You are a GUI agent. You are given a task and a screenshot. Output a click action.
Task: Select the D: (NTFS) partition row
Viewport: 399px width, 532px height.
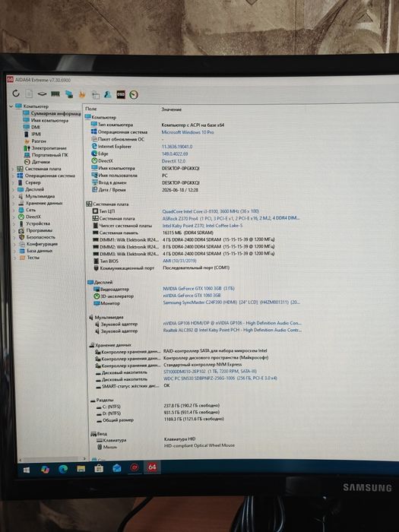[158, 413]
